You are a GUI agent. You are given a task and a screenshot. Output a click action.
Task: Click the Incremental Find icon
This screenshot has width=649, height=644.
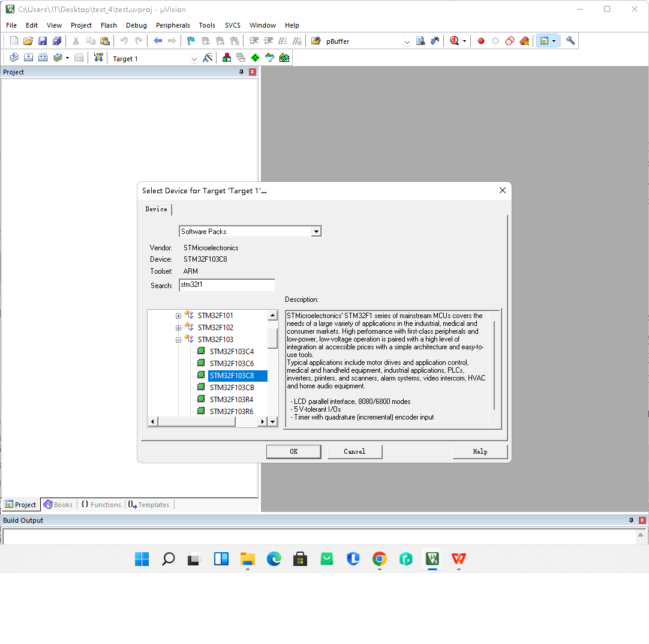(435, 41)
